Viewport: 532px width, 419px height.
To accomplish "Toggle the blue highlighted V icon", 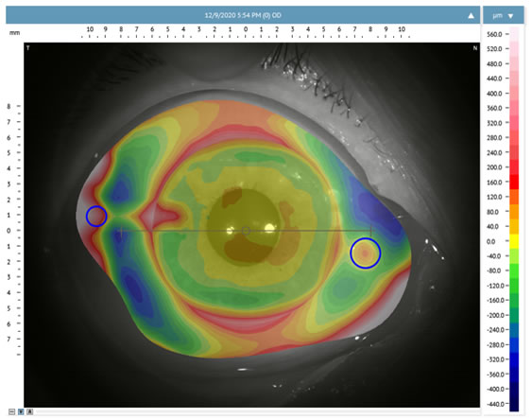I will tap(21, 411).
